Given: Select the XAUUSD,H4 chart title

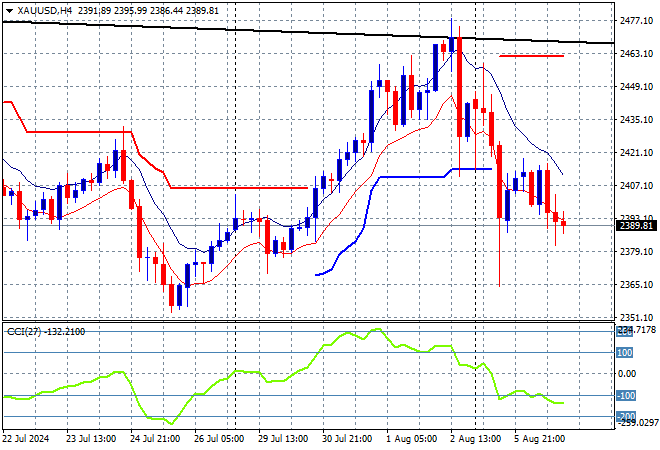Looking at the screenshot, I should [x=45, y=11].
